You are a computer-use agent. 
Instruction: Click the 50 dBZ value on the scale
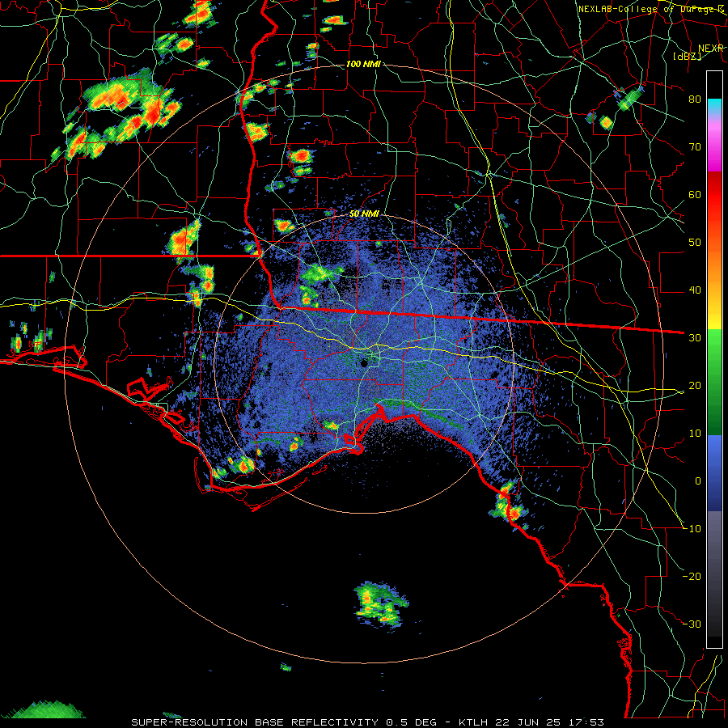click(x=695, y=243)
